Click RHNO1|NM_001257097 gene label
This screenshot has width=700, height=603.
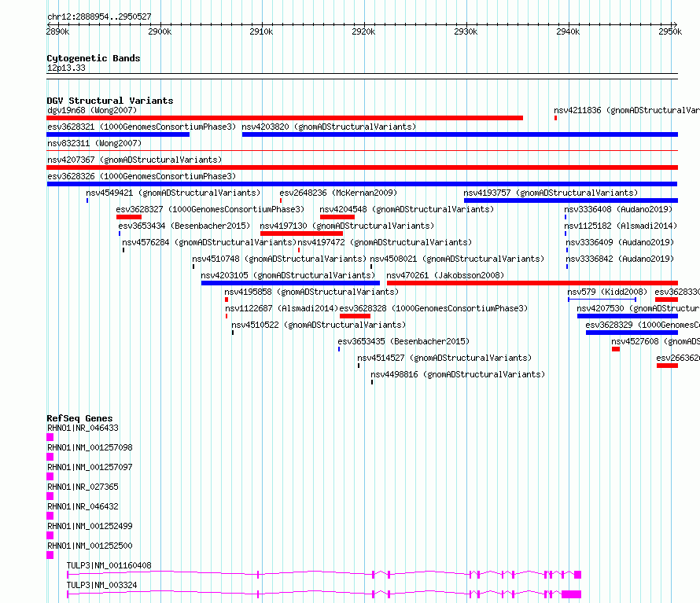pos(90,467)
